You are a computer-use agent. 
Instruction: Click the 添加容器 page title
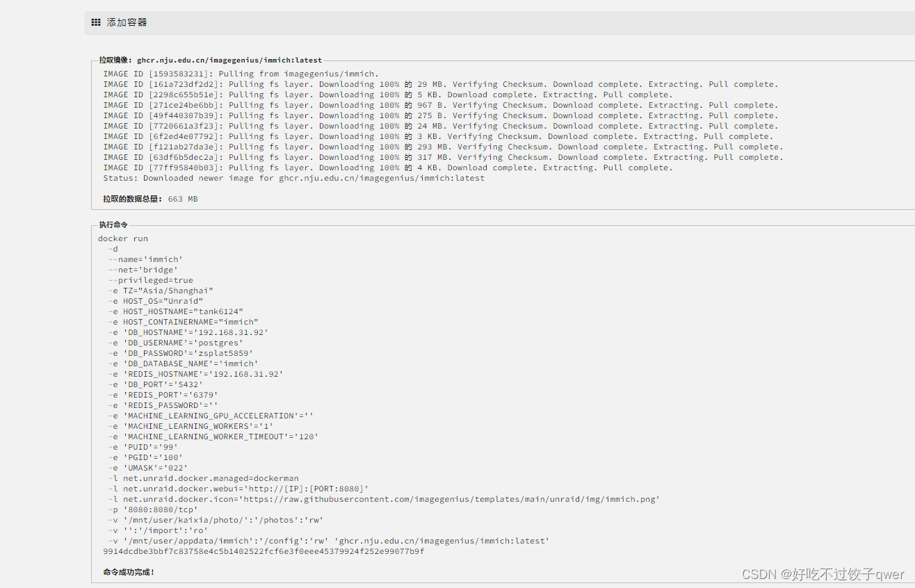tap(127, 22)
